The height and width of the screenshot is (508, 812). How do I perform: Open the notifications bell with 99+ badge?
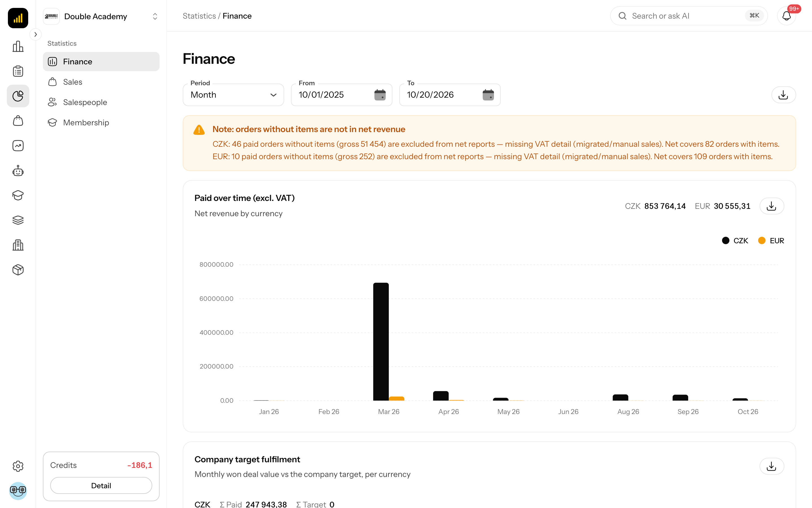pyautogui.click(x=787, y=16)
